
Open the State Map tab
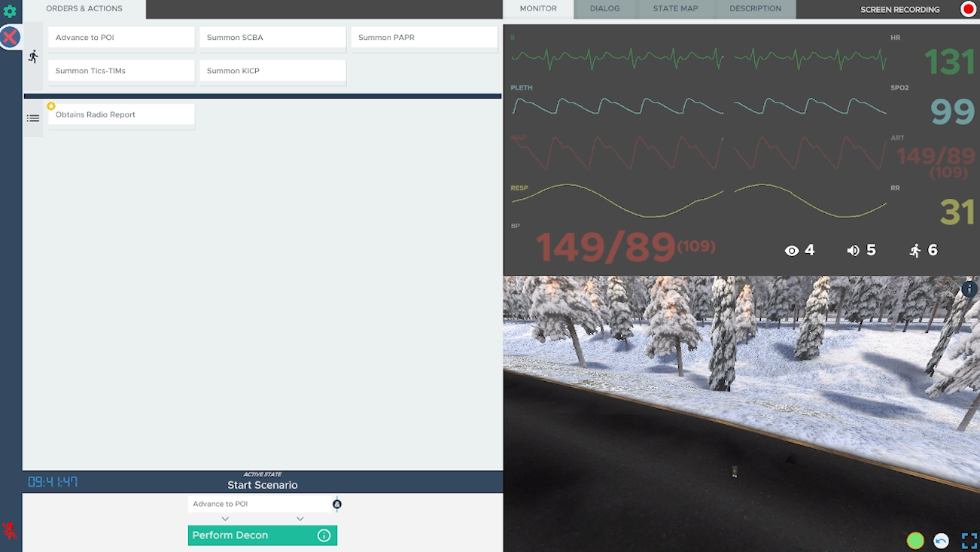(675, 9)
